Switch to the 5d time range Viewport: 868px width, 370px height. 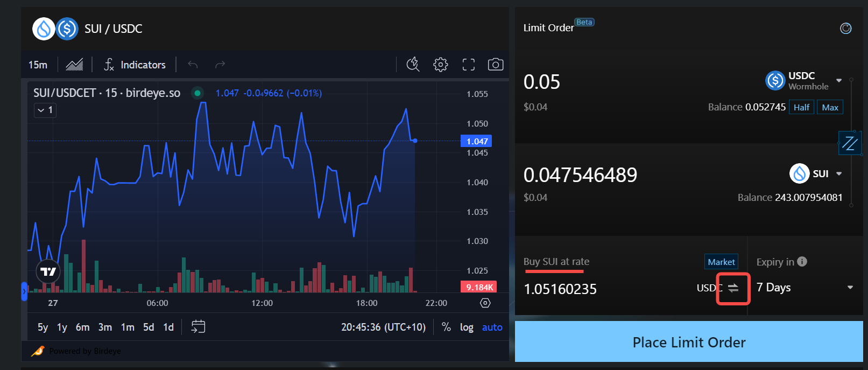tap(149, 327)
